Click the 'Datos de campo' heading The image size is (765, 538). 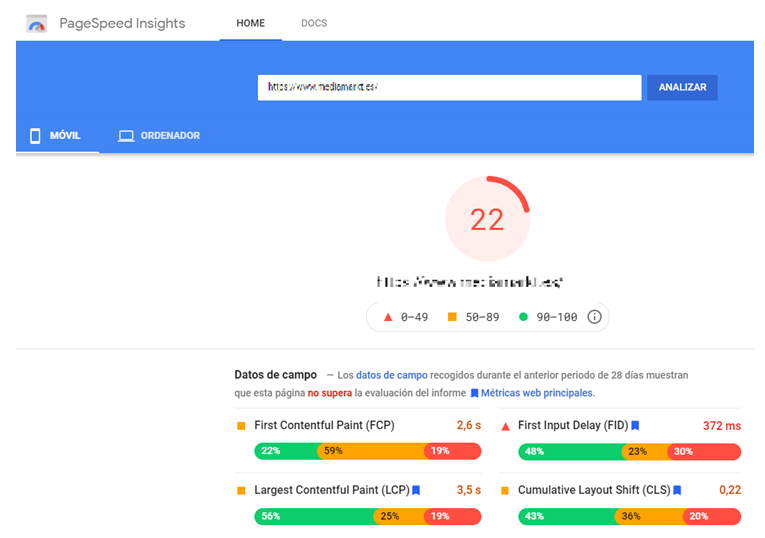[276, 375]
